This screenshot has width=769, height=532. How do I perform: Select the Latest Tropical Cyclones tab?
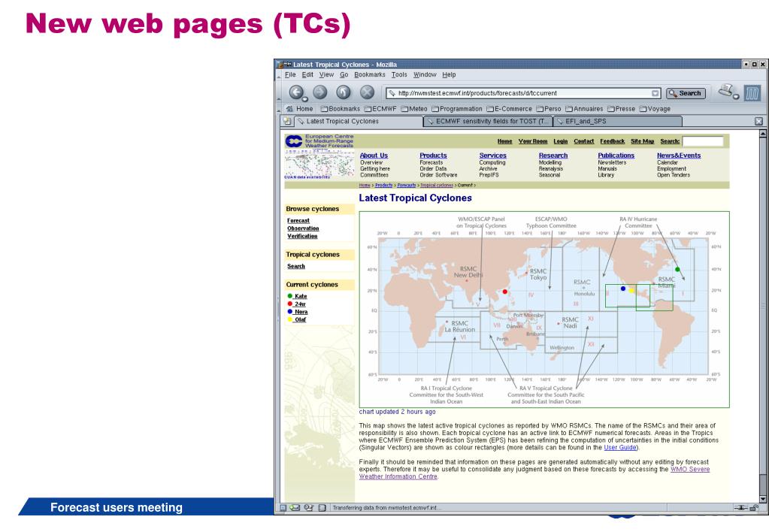(359, 121)
